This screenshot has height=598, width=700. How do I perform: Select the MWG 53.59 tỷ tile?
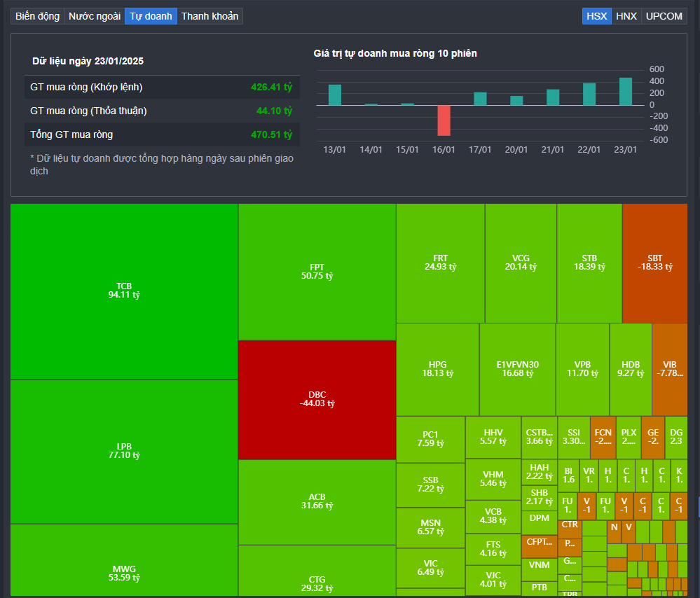click(124, 560)
